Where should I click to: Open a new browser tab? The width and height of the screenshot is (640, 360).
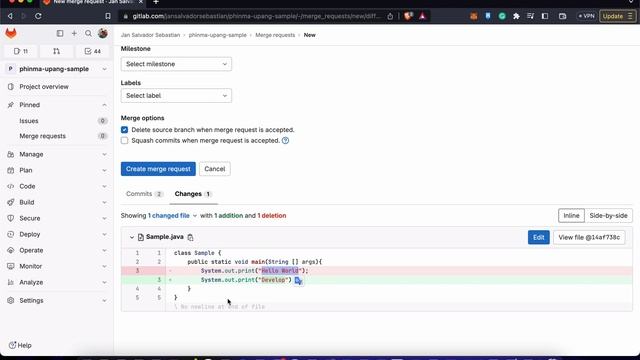pyautogui.click(x=156, y=2)
